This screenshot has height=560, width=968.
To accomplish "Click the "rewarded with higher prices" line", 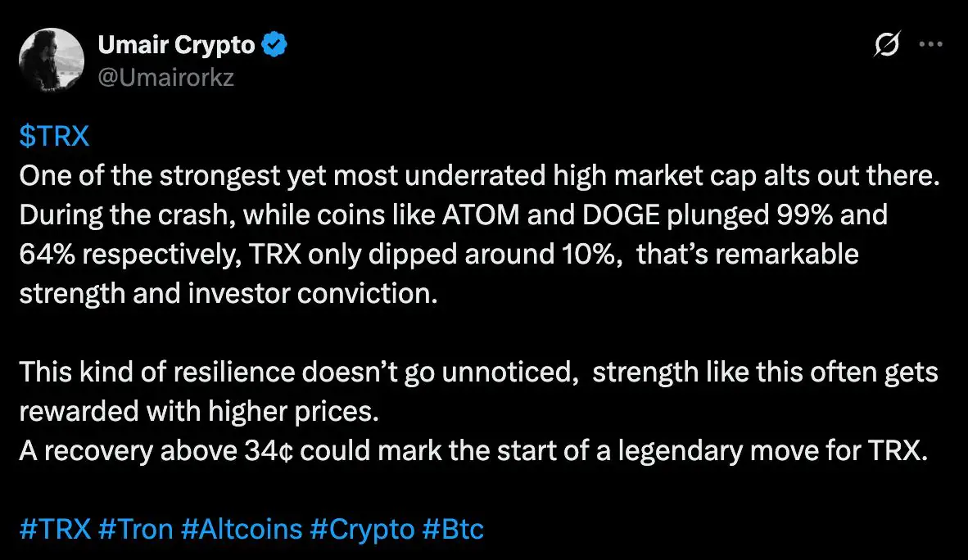I will pyautogui.click(x=199, y=412).
